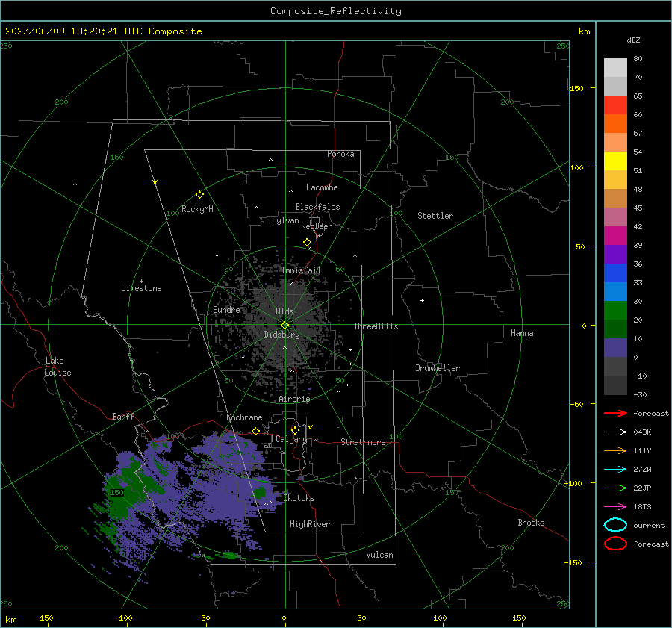Click the Ponoka label
This screenshot has width=672, height=628.
click(340, 155)
